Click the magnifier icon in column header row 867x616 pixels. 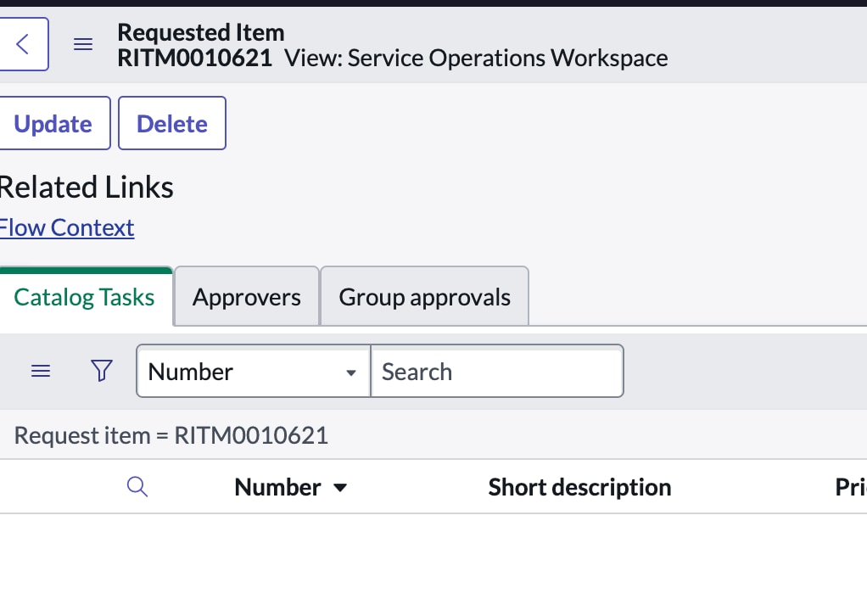[x=137, y=487]
